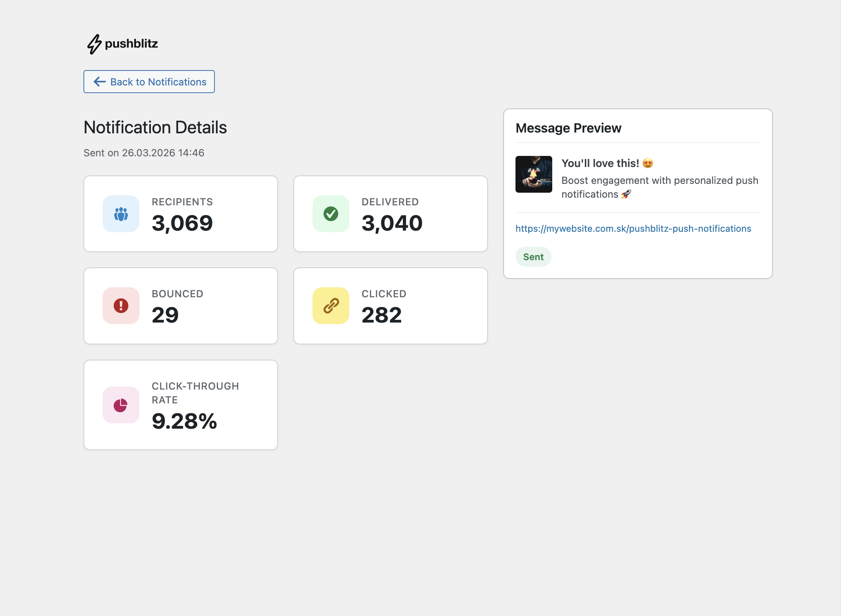Click the yellow Clicked link chain icon
The height and width of the screenshot is (616, 841).
click(331, 306)
